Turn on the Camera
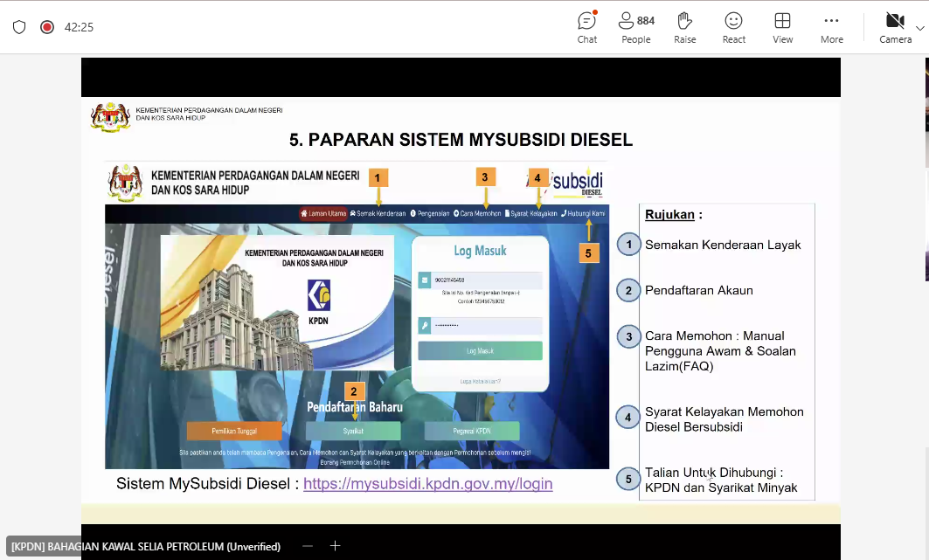This screenshot has height=560, width=929. point(894,26)
